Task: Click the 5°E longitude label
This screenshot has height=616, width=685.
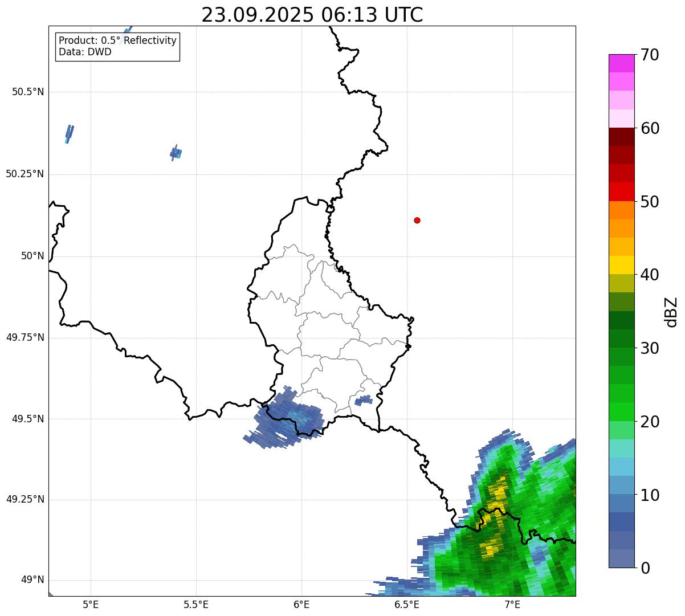Action: tap(91, 605)
